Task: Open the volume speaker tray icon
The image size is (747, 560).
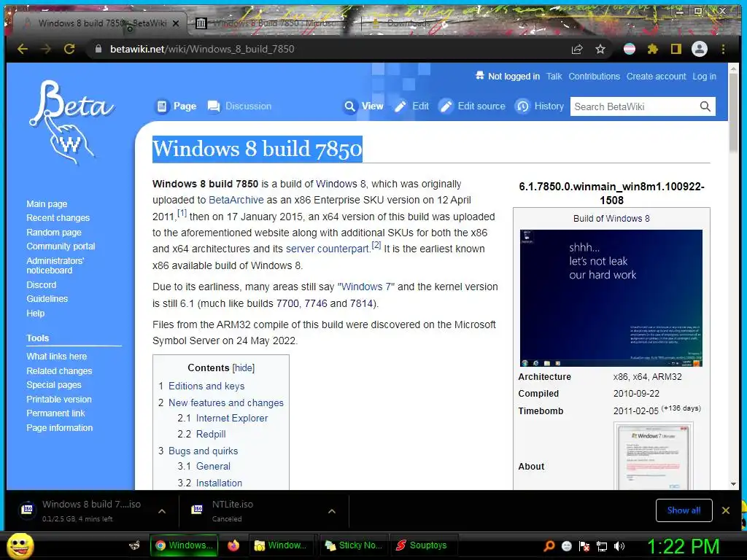Action: click(x=619, y=546)
